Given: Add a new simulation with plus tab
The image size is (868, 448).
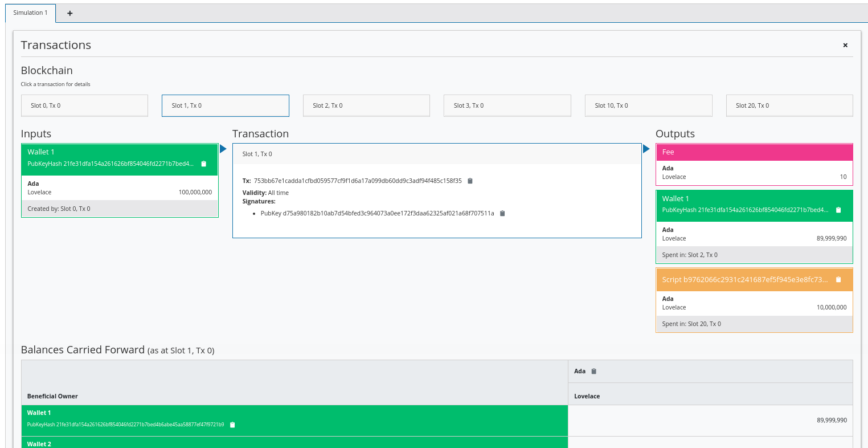Looking at the screenshot, I should 69,13.
